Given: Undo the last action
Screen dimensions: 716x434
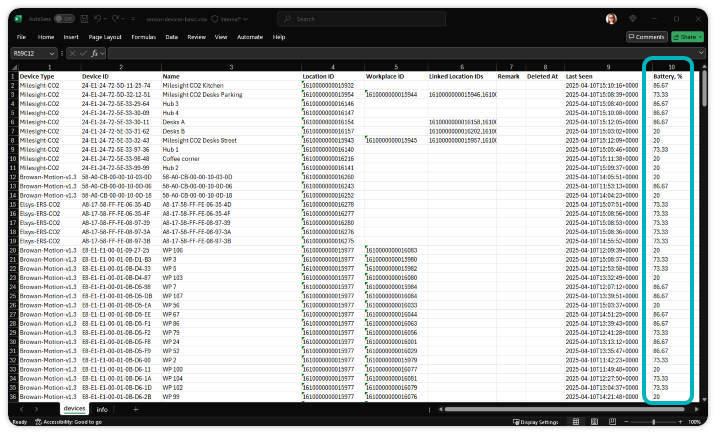Looking at the screenshot, I should tap(97, 19).
